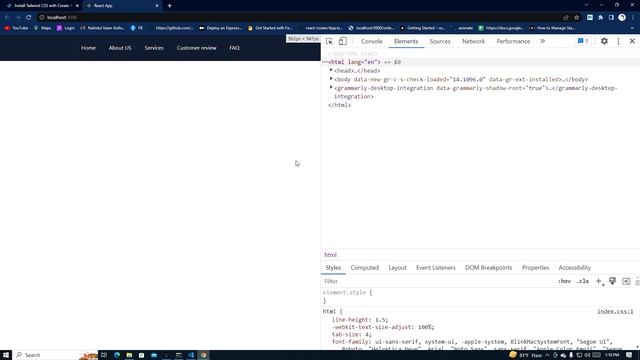Image resolution: width=640 pixels, height=360 pixels.
Task: Open the Network tab
Action: (x=473, y=41)
